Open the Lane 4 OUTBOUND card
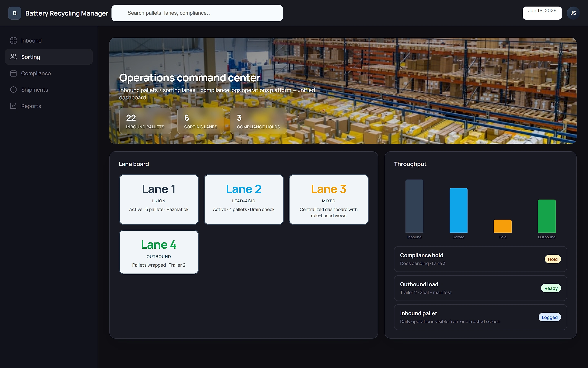Viewport: 588px width, 368px height. pos(159,252)
